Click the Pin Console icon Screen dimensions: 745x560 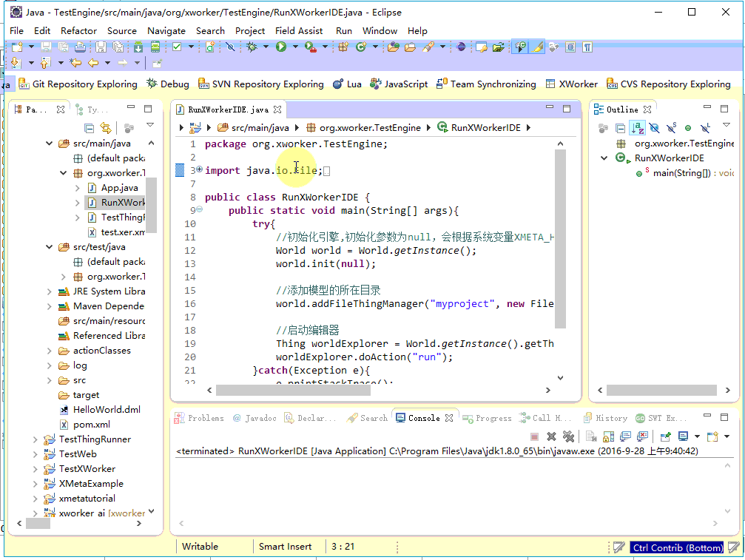coord(666,436)
